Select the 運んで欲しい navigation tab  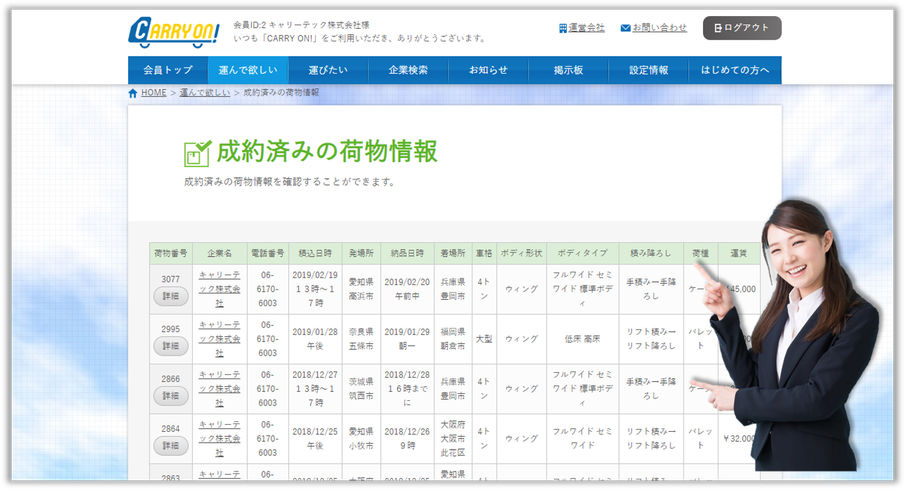248,70
